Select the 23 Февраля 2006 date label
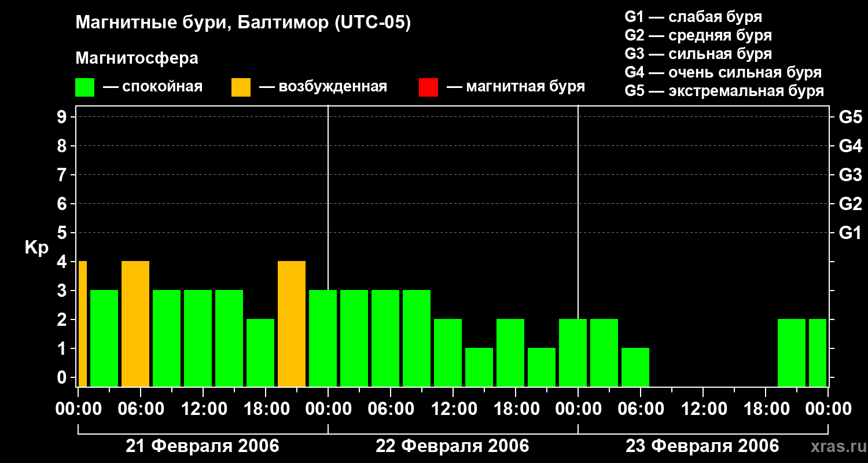Image resolution: width=868 pixels, height=463 pixels. [x=703, y=446]
